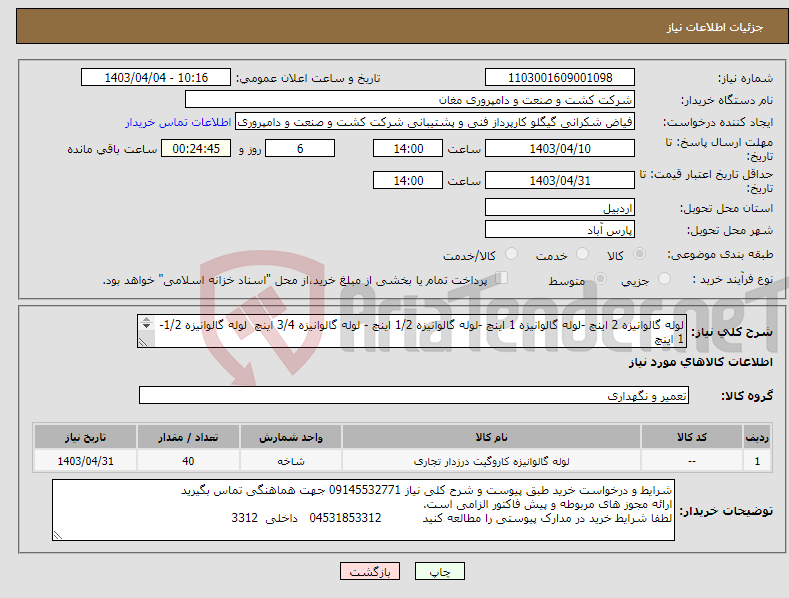Click the announcement date field 1403/04/04 - 10:16
The height and width of the screenshot is (598, 789).
tap(156, 78)
